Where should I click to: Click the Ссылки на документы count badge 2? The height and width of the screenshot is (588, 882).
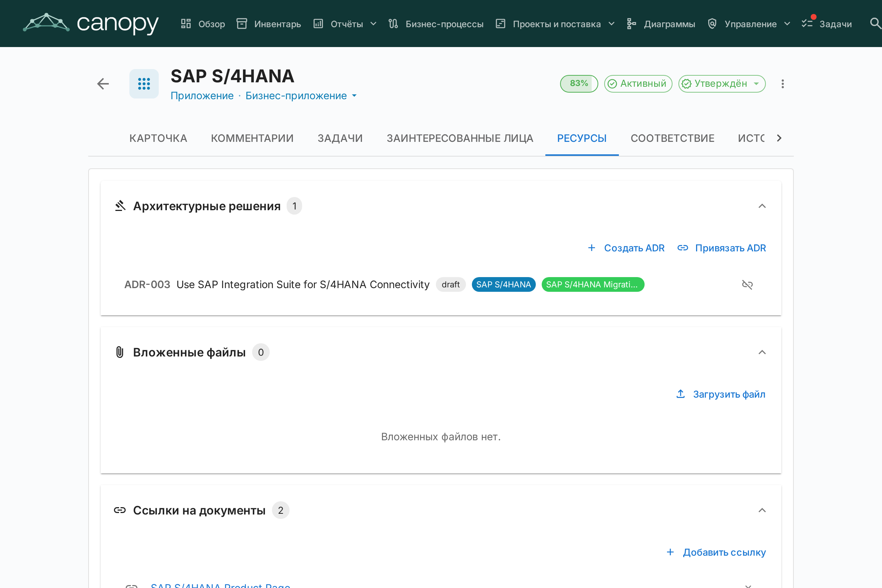(280, 510)
